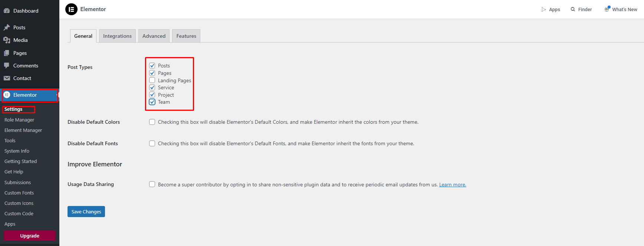Screen dimensions: 644x246
Task: Toggle the Usage Data Sharing checkbox
Action: coord(152,184)
